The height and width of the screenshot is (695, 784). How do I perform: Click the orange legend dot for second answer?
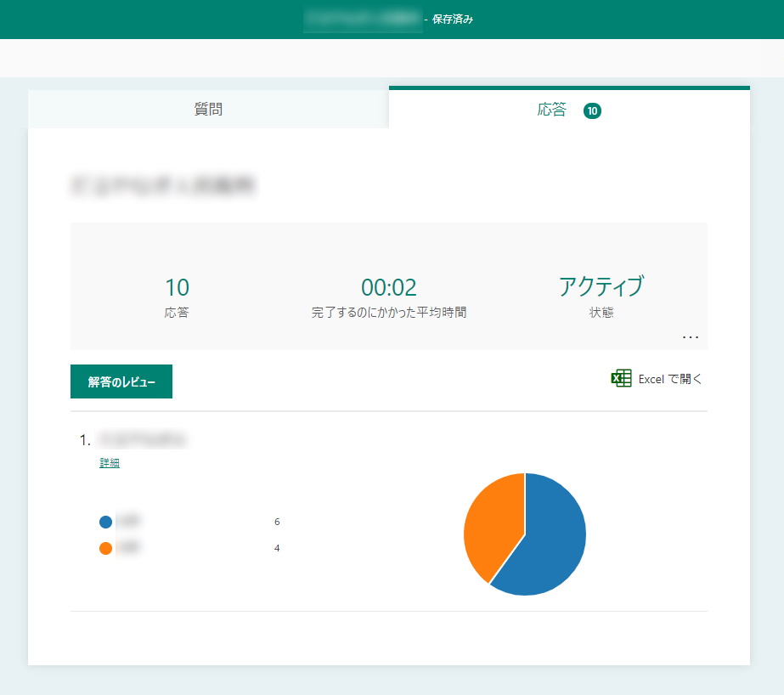[104, 548]
